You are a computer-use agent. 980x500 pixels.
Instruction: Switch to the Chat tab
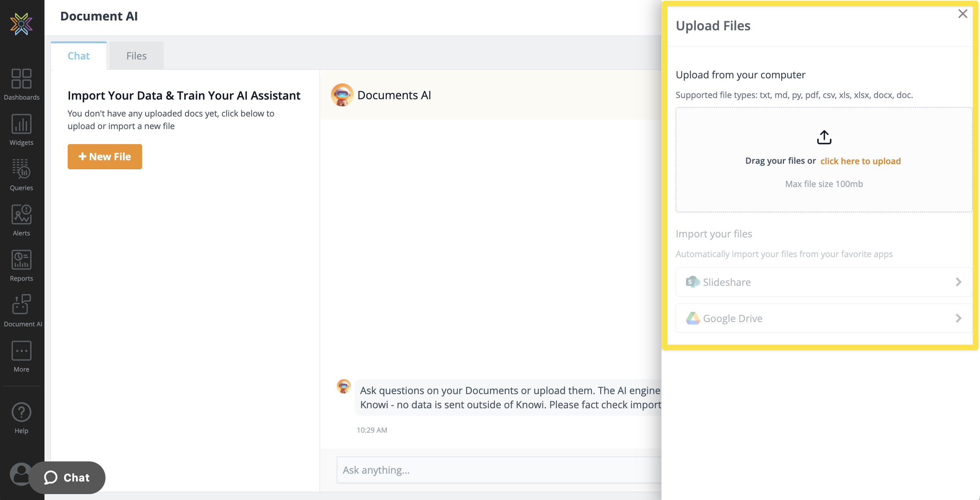tap(78, 56)
